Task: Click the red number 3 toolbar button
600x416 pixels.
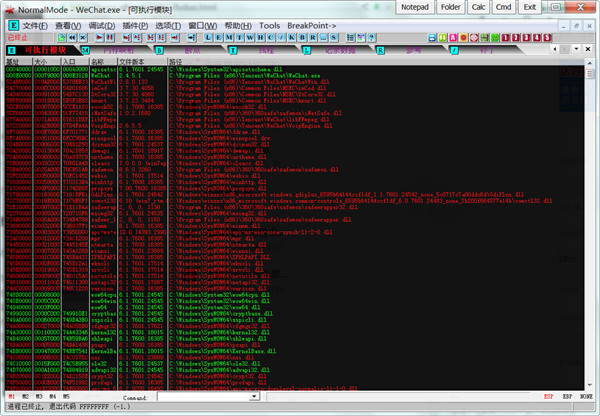Action: [527, 38]
